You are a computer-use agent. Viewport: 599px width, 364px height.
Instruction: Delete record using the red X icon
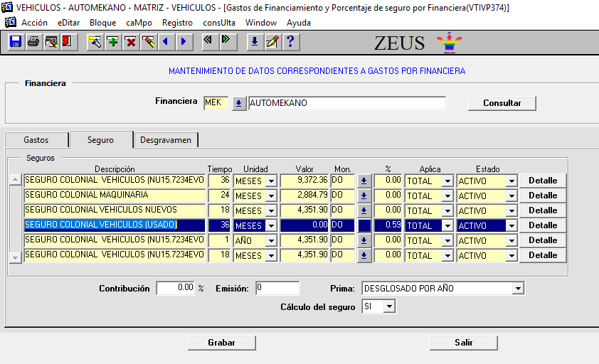130,42
